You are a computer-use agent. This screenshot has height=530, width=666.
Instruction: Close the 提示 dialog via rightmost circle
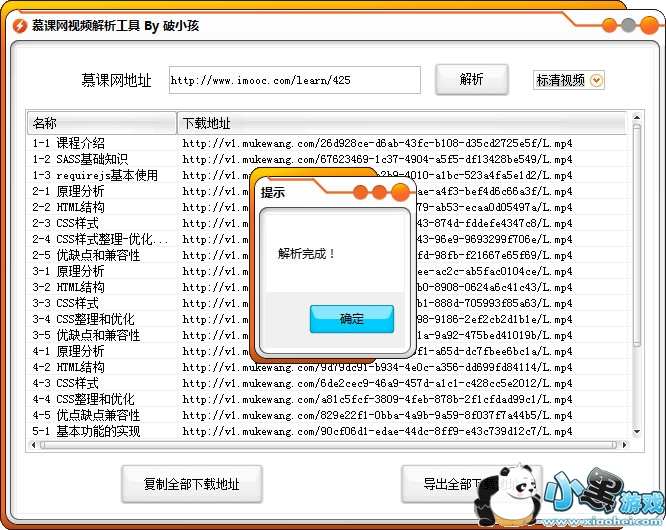(x=399, y=192)
